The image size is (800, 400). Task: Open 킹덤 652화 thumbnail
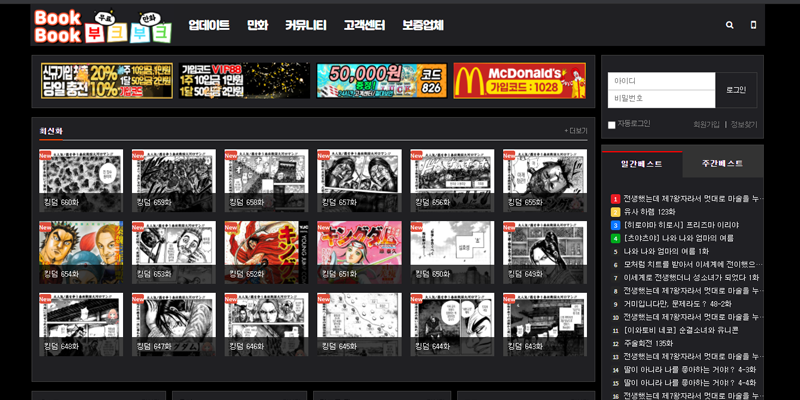point(266,253)
